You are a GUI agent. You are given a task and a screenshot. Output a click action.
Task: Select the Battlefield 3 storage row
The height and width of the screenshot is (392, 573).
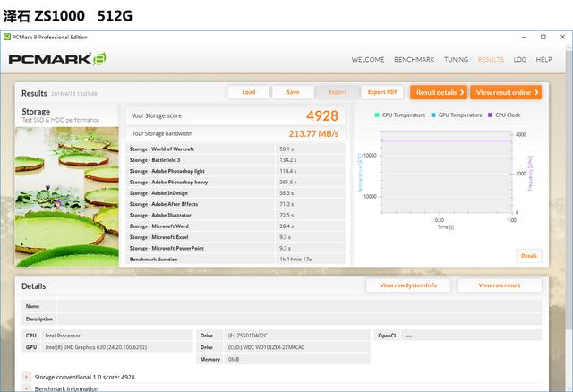235,160
